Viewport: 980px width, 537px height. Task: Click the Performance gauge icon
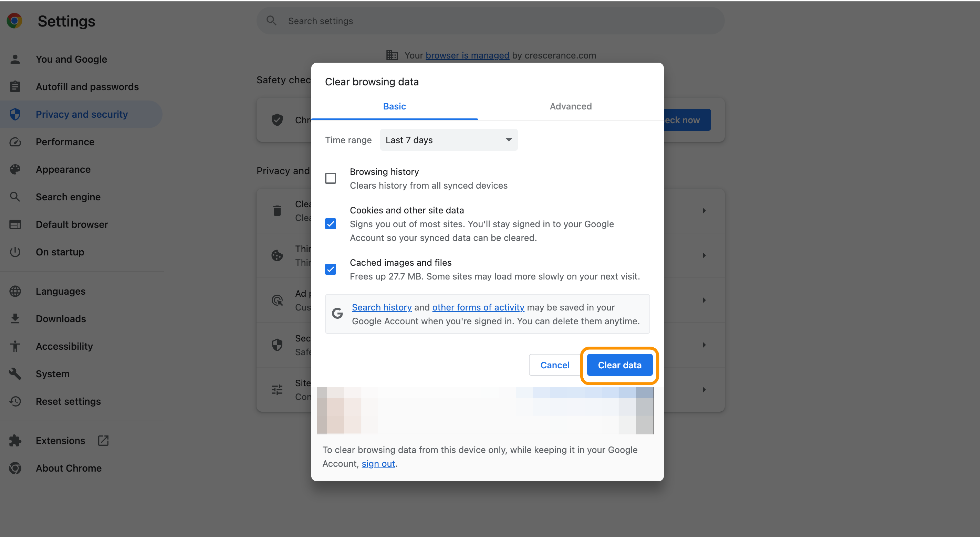pos(15,142)
